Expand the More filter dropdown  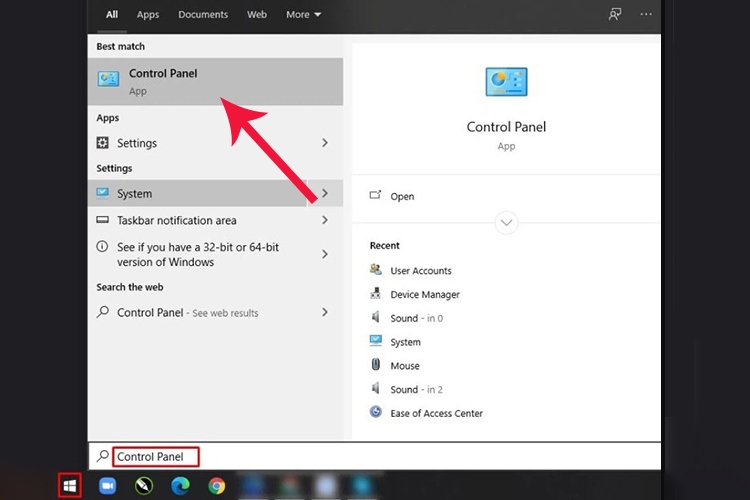[x=303, y=15]
